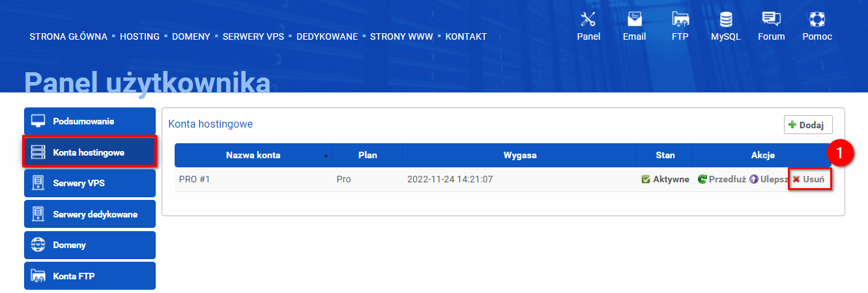The width and height of the screenshot is (868, 293).
Task: Select Podsumowanie in the sidebar
Action: tap(90, 121)
